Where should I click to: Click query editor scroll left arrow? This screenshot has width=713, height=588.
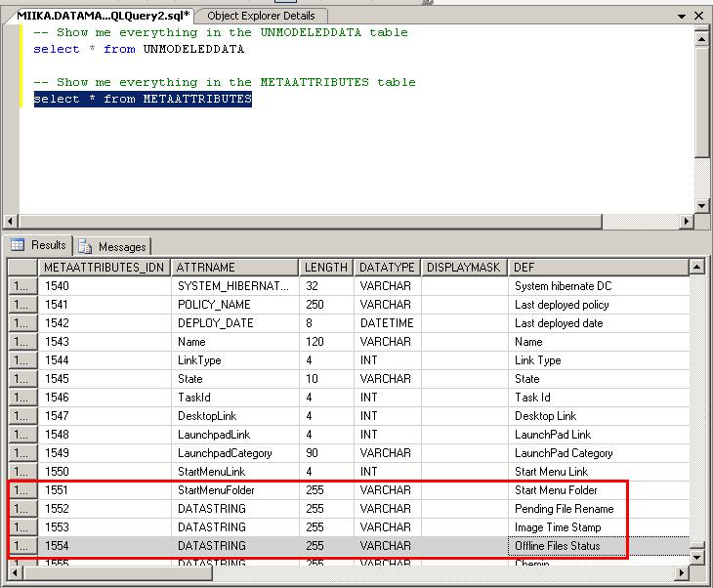coord(11,222)
